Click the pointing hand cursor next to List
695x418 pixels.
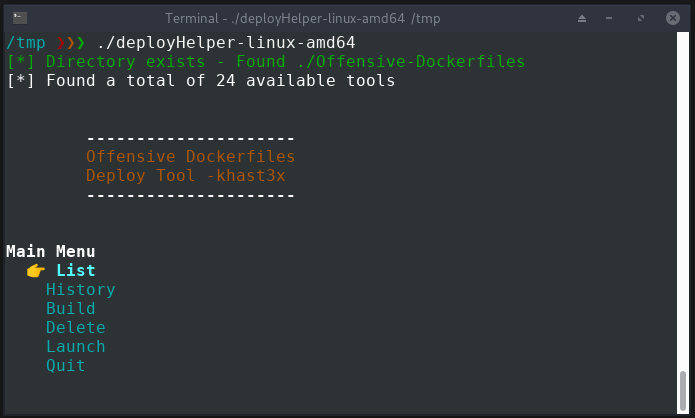tap(36, 270)
